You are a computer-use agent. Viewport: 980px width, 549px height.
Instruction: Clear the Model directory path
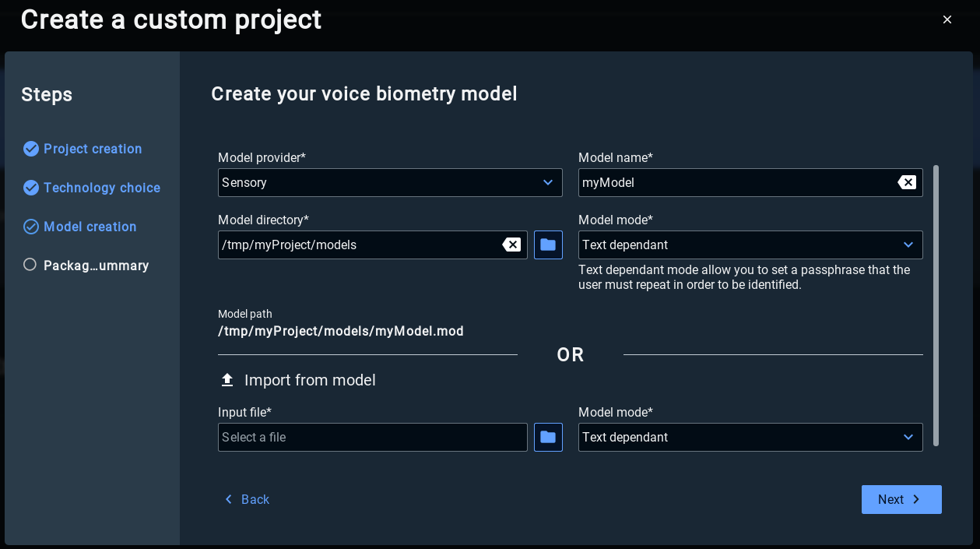tap(511, 245)
